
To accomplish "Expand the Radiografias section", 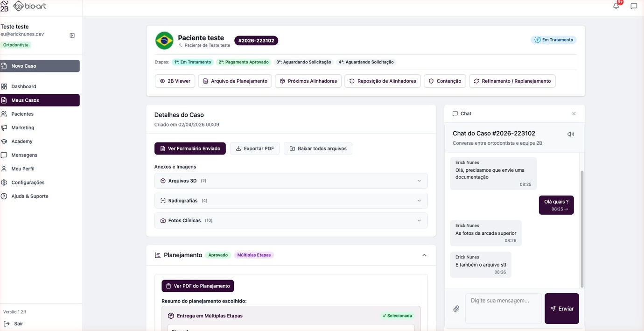I will (x=291, y=201).
